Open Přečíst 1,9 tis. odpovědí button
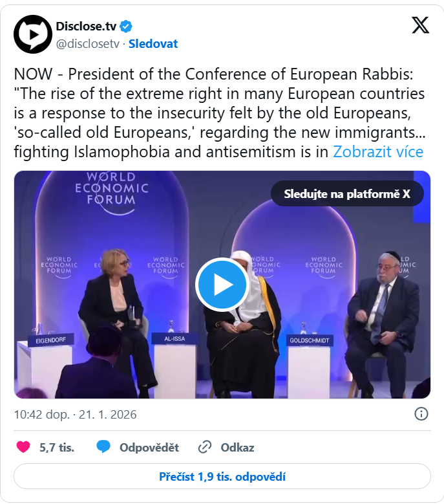Screen dimensions: 444x504 (222, 477)
